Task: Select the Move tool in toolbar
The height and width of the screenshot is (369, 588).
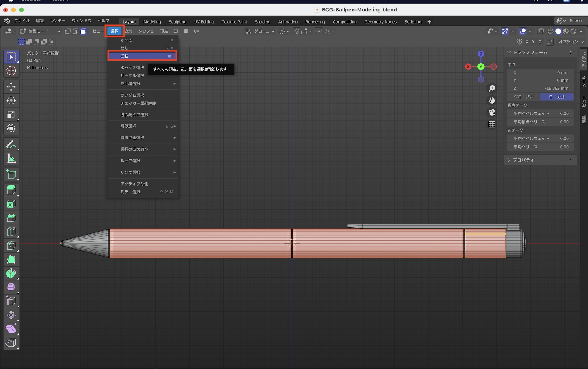Action: 11,87
